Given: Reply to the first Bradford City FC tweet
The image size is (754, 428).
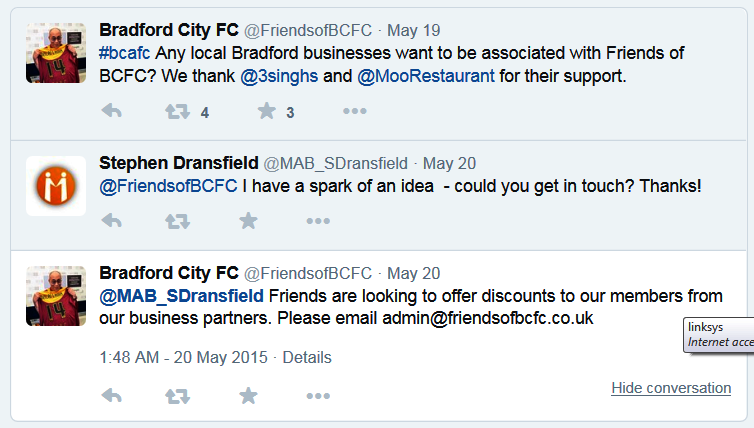Looking at the screenshot, I should pos(112,112).
